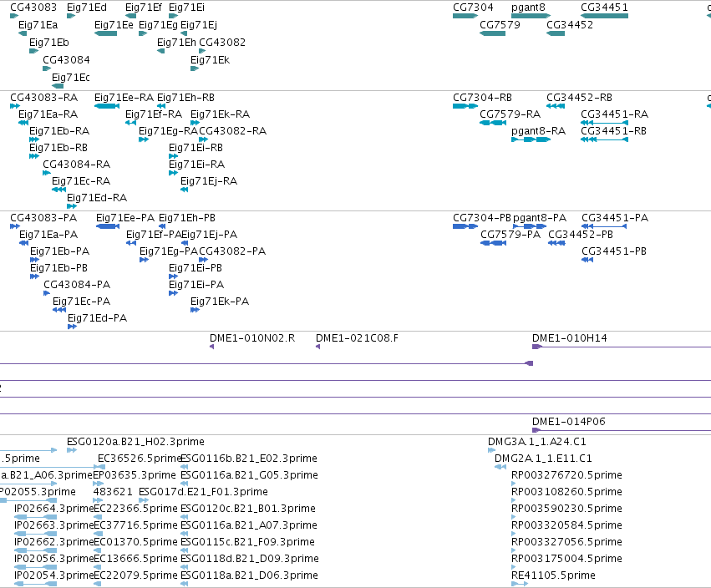Image resolution: width=711 pixels, height=588 pixels.
Task: Select transcript CG34452-RB label
Action: click(x=579, y=98)
